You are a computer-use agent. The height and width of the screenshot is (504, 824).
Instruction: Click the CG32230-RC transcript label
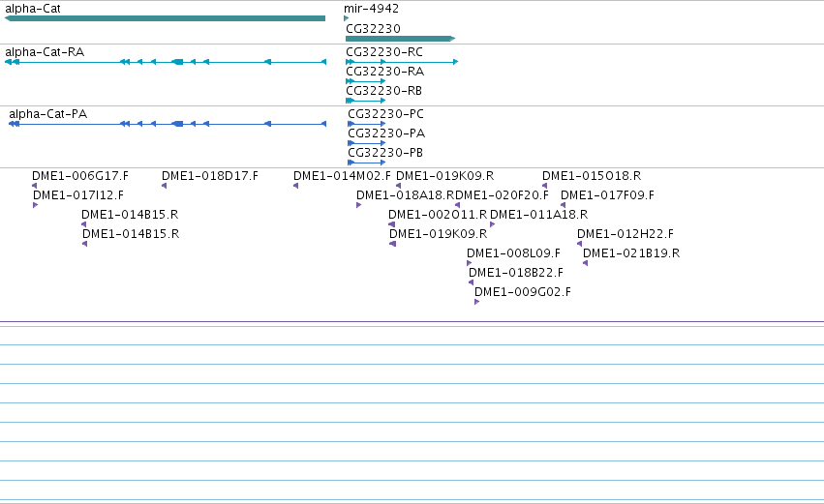384,52
